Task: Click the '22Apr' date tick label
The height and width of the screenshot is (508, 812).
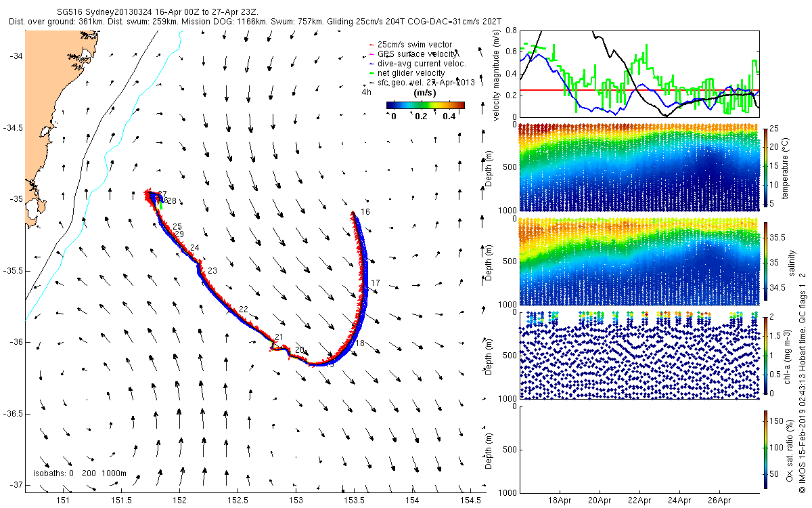Action: point(640,501)
